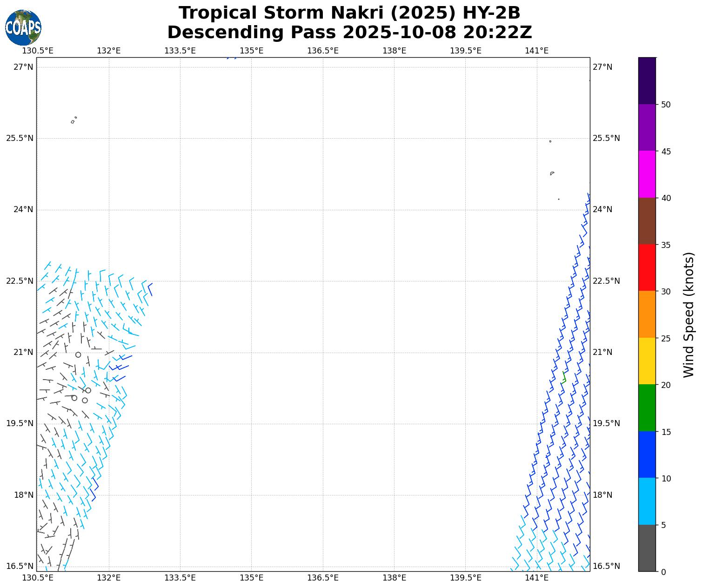This screenshot has width=702, height=588.
Task: Click the cyan 5-10 knots colorbar band
Action: [647, 501]
